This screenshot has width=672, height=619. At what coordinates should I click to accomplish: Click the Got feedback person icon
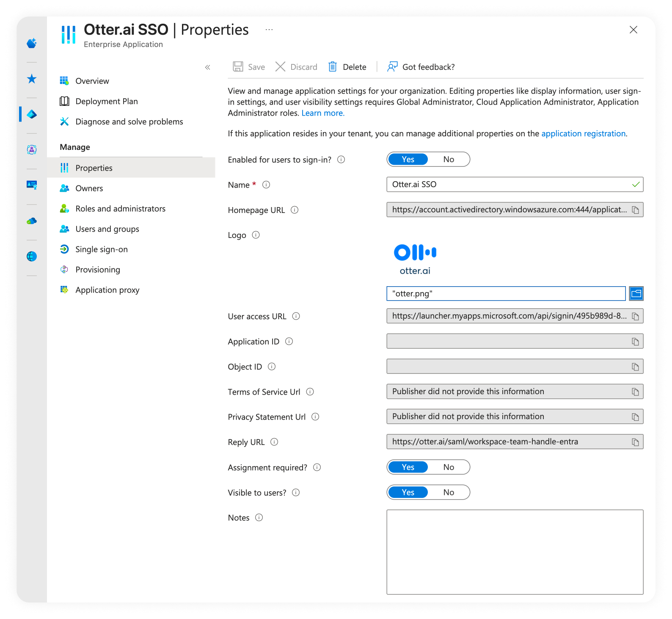tap(392, 67)
